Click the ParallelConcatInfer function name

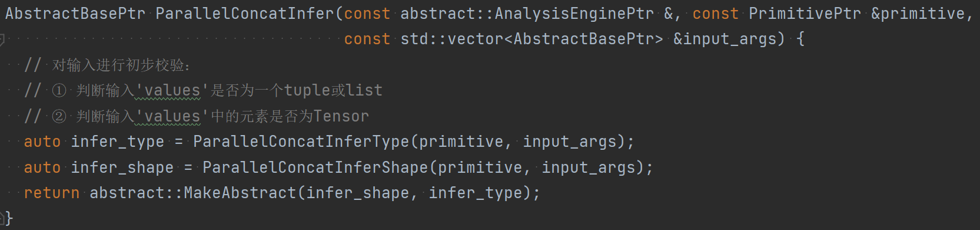(245, 14)
